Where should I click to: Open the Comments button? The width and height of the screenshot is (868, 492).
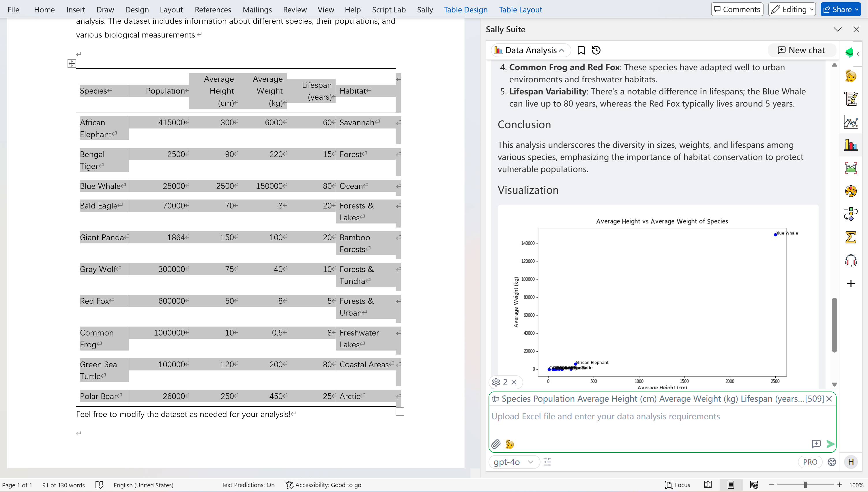[737, 10]
